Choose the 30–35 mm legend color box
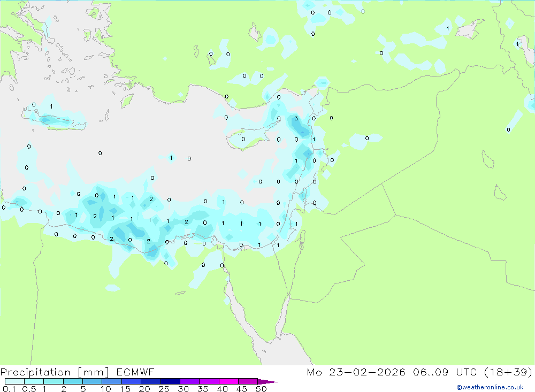This screenshot has width=535, height=392. tap(189, 381)
